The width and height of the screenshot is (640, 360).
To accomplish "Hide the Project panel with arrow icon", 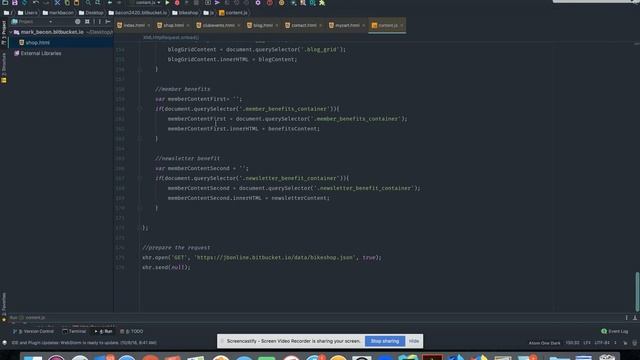I will (x=108, y=22).
